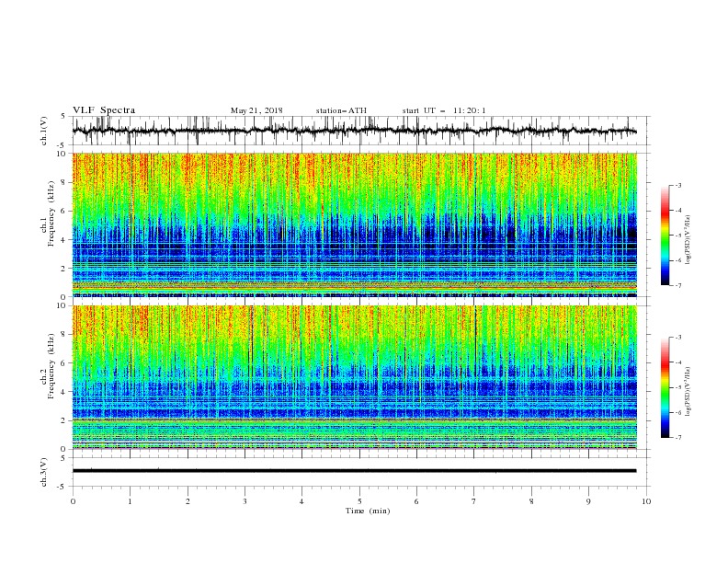Click the "ch.3(V)" axis label
The width and height of the screenshot is (728, 563).
(43, 472)
